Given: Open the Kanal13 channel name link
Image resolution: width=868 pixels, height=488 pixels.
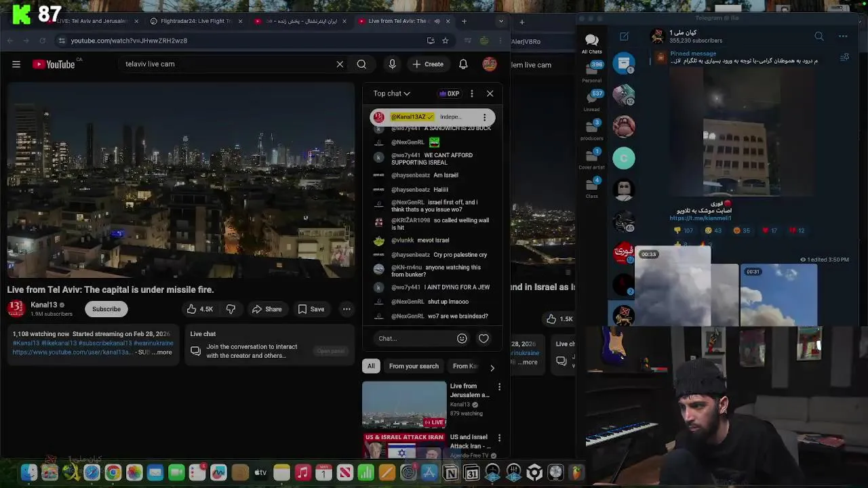Looking at the screenshot, I should (x=44, y=305).
